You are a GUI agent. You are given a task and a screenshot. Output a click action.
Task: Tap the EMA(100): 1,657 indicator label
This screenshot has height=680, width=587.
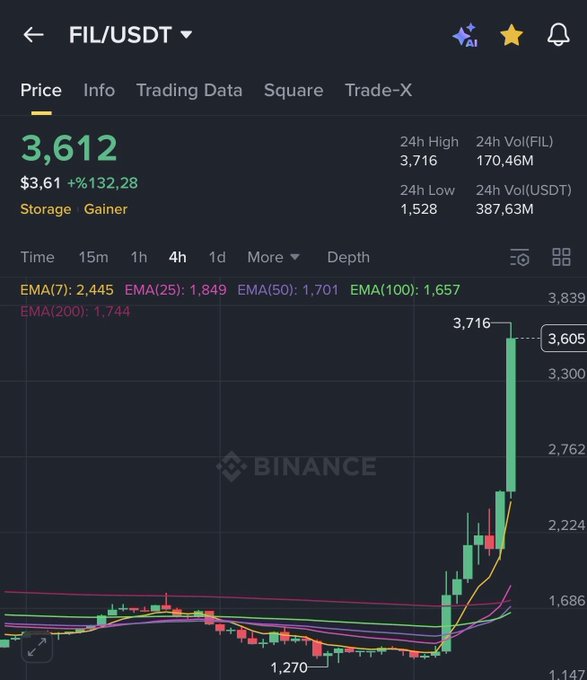[405, 290]
